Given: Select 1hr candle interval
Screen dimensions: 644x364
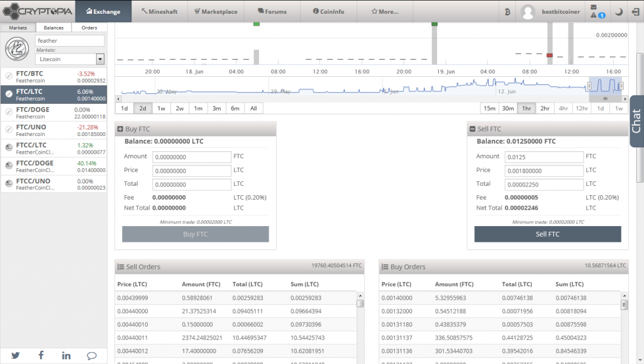Looking at the screenshot, I should coord(526,108).
